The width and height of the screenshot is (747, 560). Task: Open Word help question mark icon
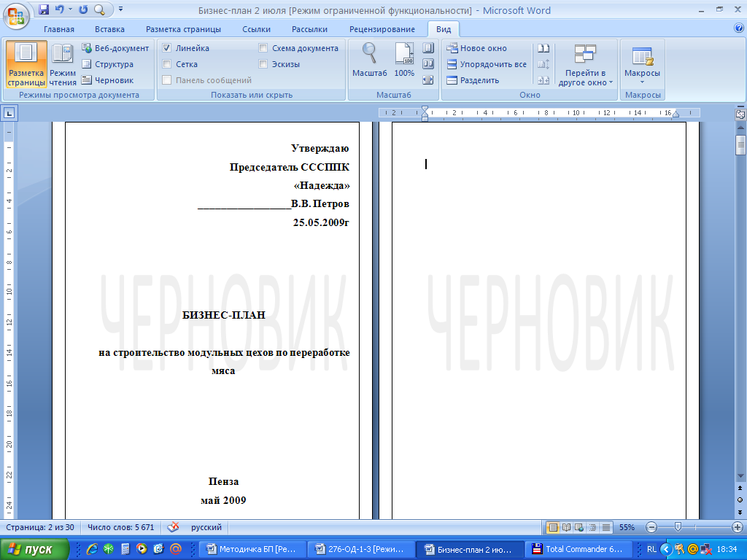[x=739, y=28]
